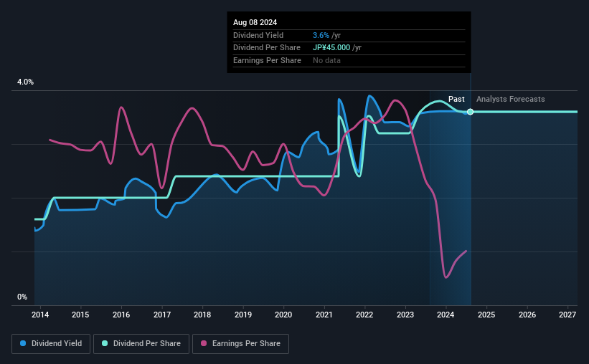Click the JP¥45.000 value in tooltip
The image size is (589, 364).
331,48
